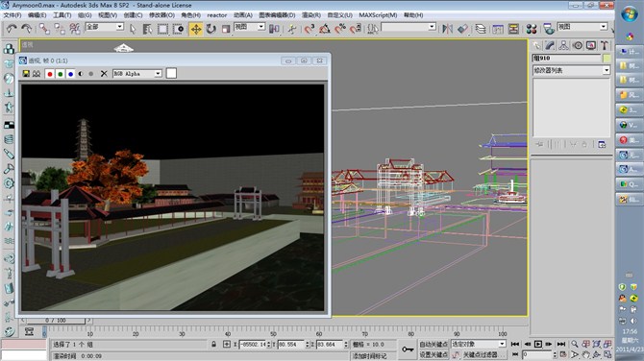Activate the Select and Move tool
Screen dimensions: 644x361
click(x=196, y=29)
